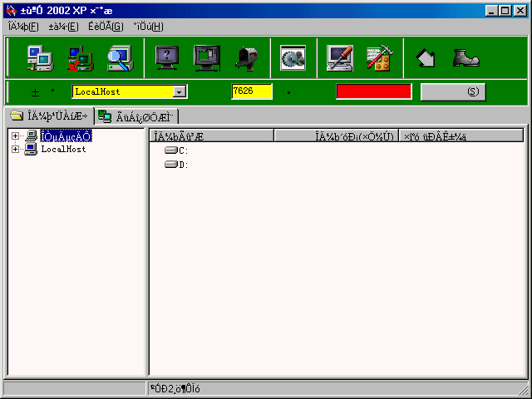This screenshot has width=532, height=399.
Task: Click the port field showing 7626
Action: point(251,91)
